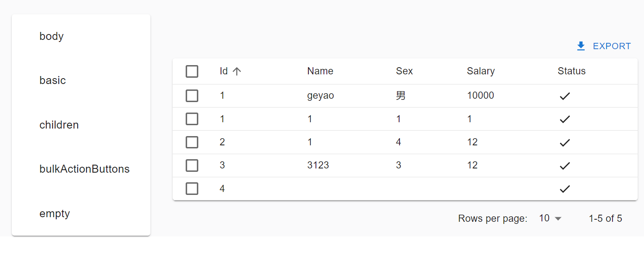Click the export download icon
Screen dimensions: 644x268
[581, 46]
